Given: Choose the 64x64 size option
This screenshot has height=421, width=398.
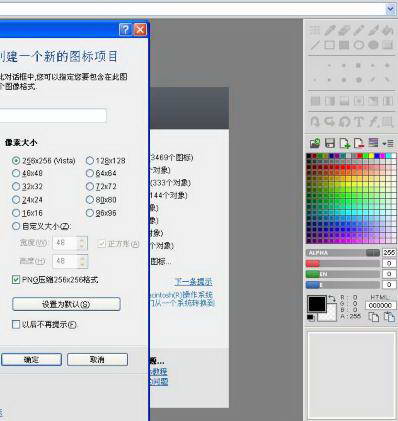Looking at the screenshot, I should [101, 173].
